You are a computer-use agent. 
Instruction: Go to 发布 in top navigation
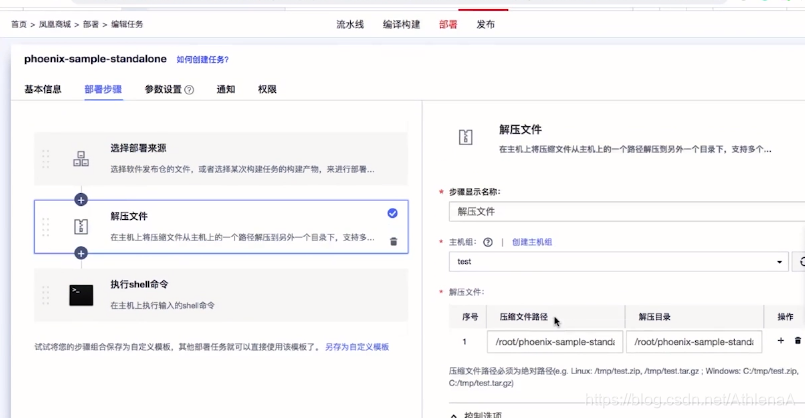point(486,25)
